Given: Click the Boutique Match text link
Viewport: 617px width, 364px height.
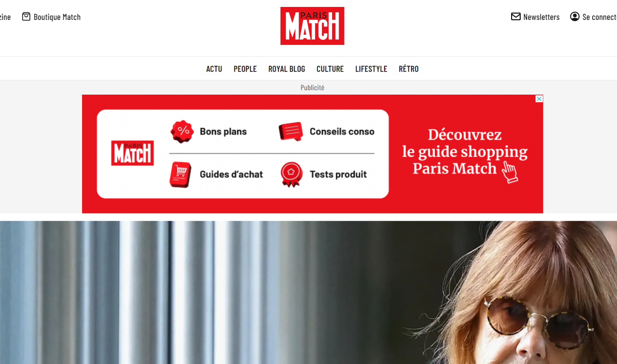Looking at the screenshot, I should [57, 17].
